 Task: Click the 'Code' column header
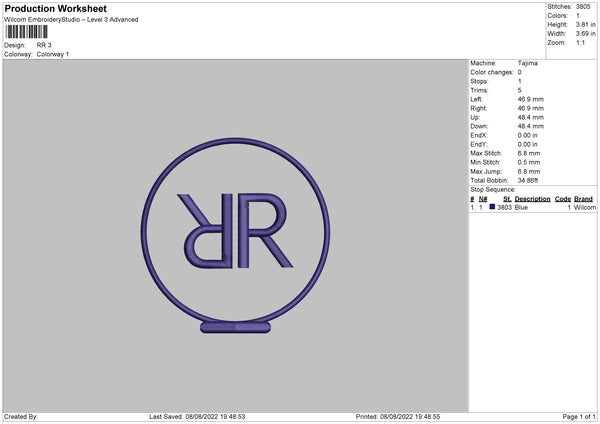[563, 199]
